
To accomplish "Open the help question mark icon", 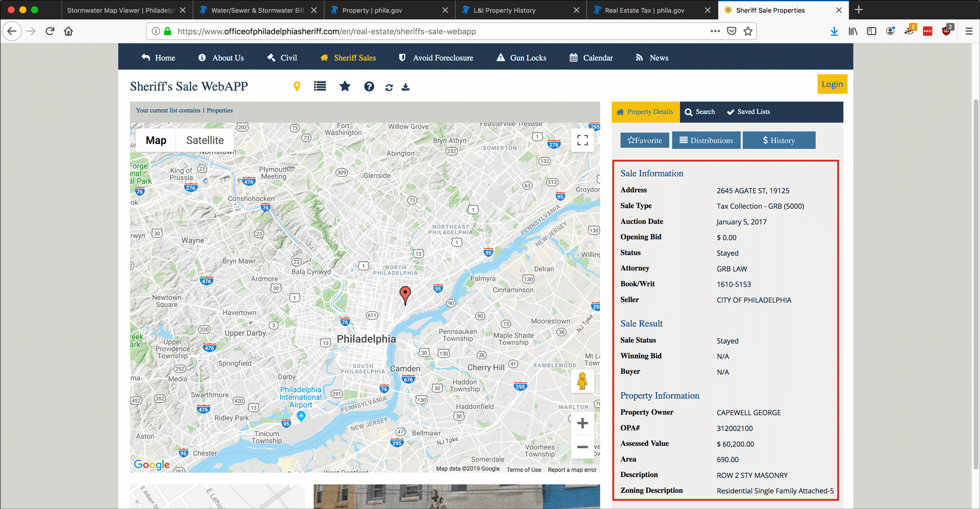I will point(369,87).
